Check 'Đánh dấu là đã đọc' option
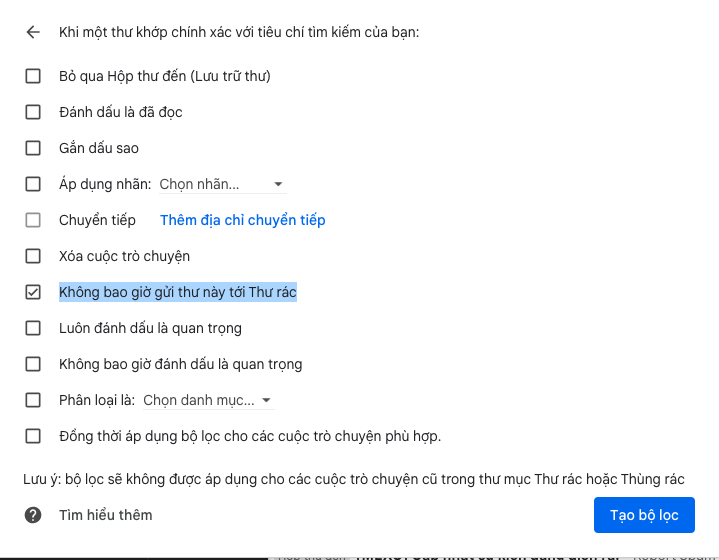 [33, 112]
